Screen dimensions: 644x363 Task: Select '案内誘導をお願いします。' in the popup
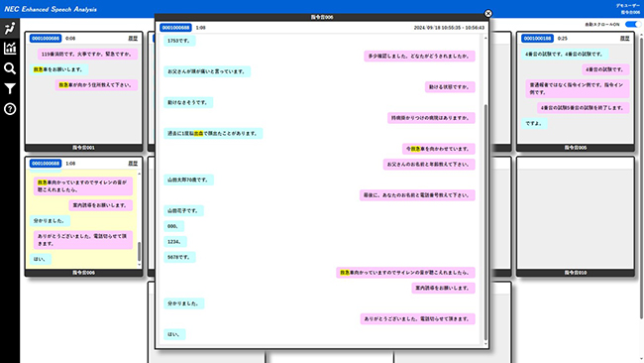click(443, 288)
